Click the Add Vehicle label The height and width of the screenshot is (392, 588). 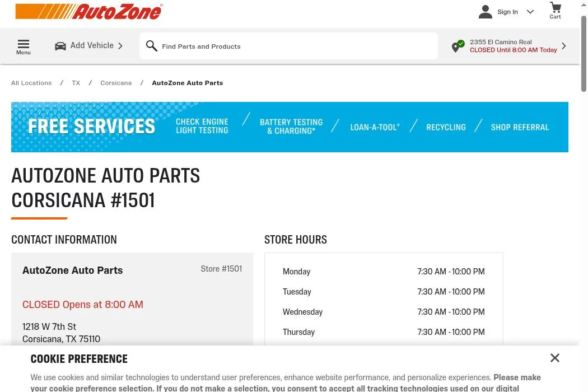[x=92, y=45]
